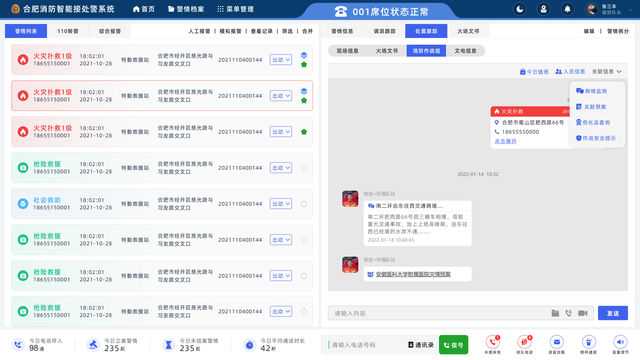Open the 调派跟踪 tab

(x=384, y=31)
